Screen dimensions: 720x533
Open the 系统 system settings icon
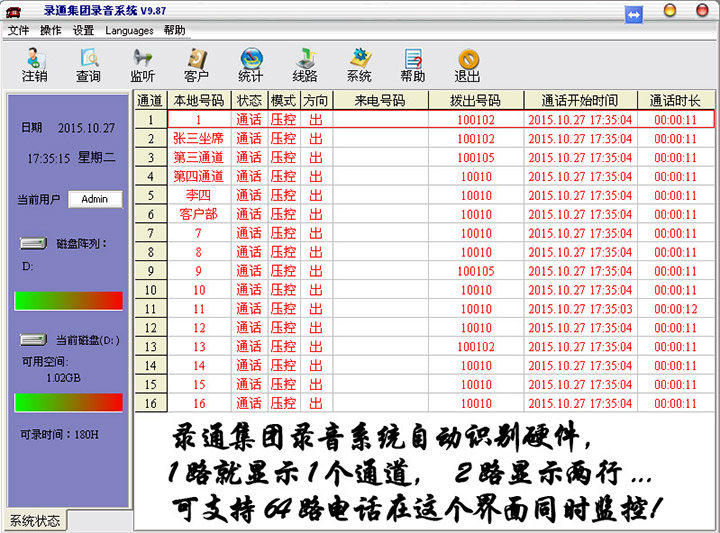[x=359, y=65]
